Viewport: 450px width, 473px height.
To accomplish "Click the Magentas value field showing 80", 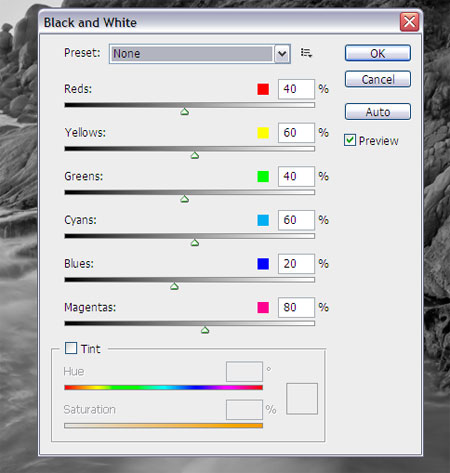I will coord(296,307).
